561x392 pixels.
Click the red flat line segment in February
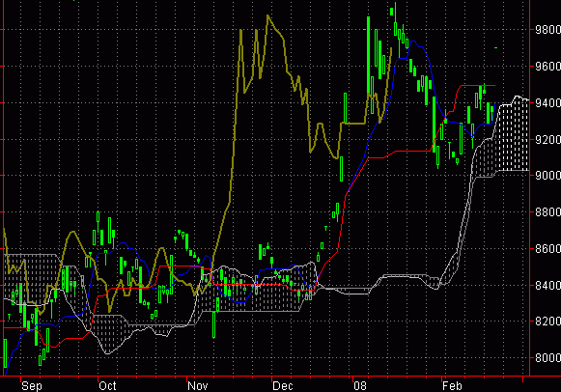pos(478,86)
